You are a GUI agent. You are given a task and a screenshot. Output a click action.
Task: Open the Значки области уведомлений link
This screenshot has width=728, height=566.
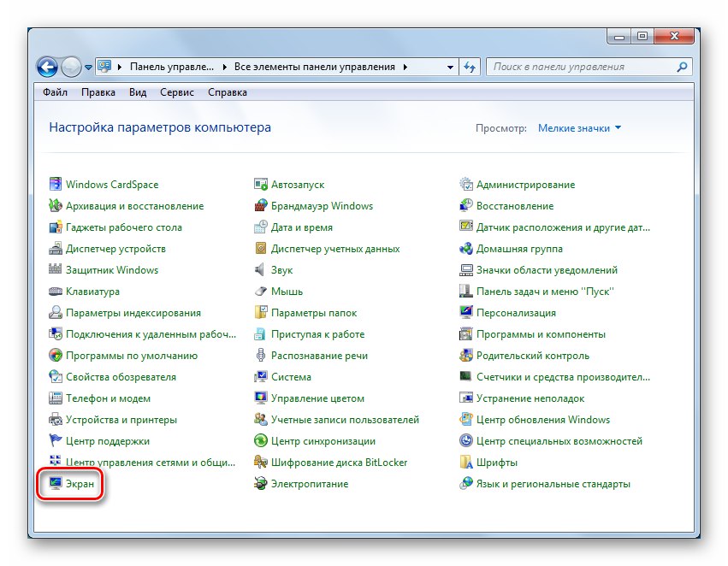pyautogui.click(x=547, y=270)
